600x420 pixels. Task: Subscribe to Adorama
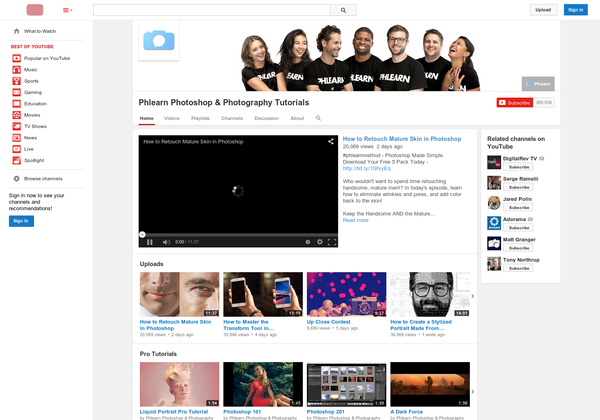(x=518, y=228)
